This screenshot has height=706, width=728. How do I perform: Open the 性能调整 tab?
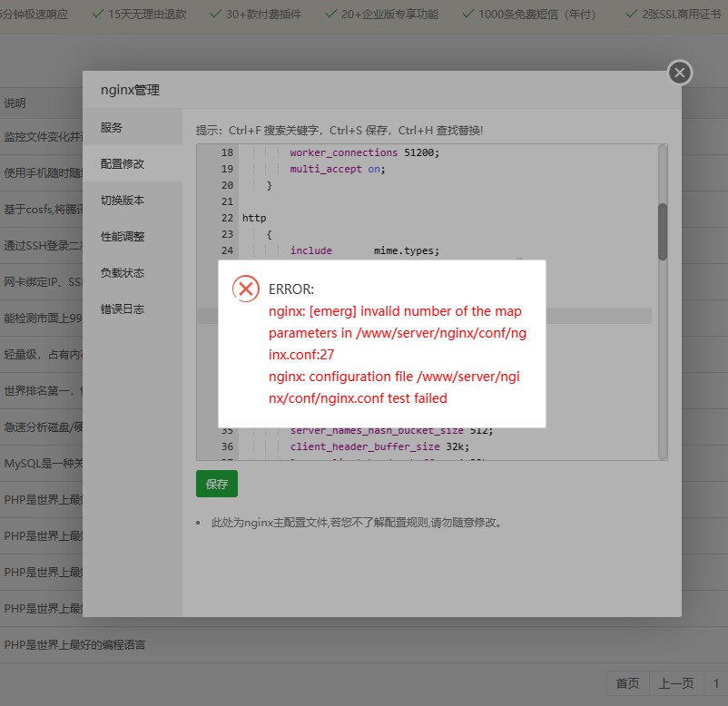tap(133, 236)
